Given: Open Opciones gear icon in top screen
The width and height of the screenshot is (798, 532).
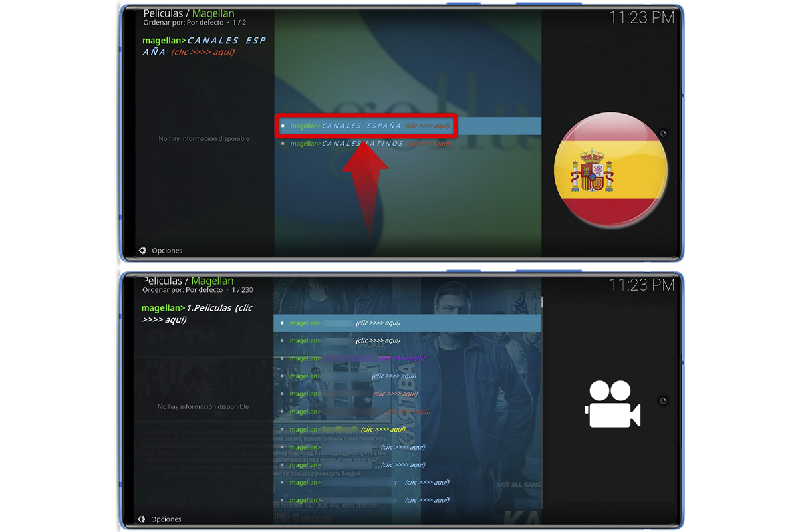Looking at the screenshot, I should coord(142,251).
